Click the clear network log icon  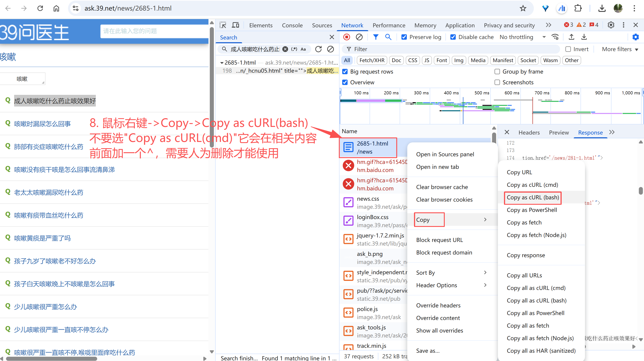(x=359, y=37)
